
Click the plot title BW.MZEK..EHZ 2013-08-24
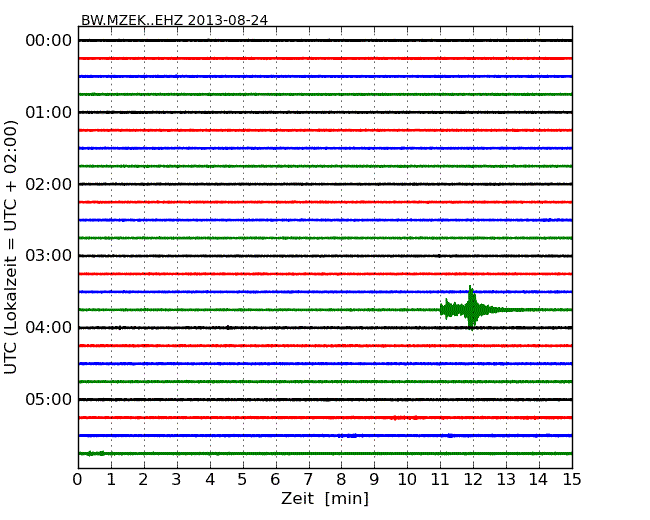click(x=174, y=20)
